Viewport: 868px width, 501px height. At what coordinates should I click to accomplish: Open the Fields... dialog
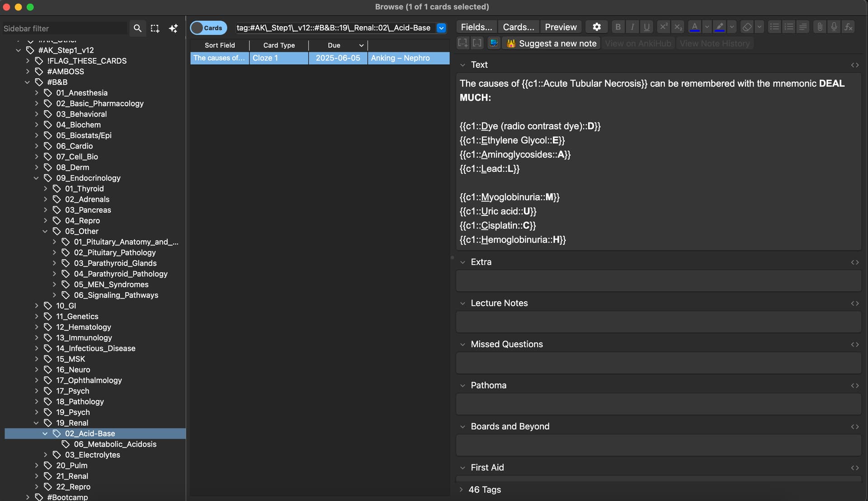[476, 27]
